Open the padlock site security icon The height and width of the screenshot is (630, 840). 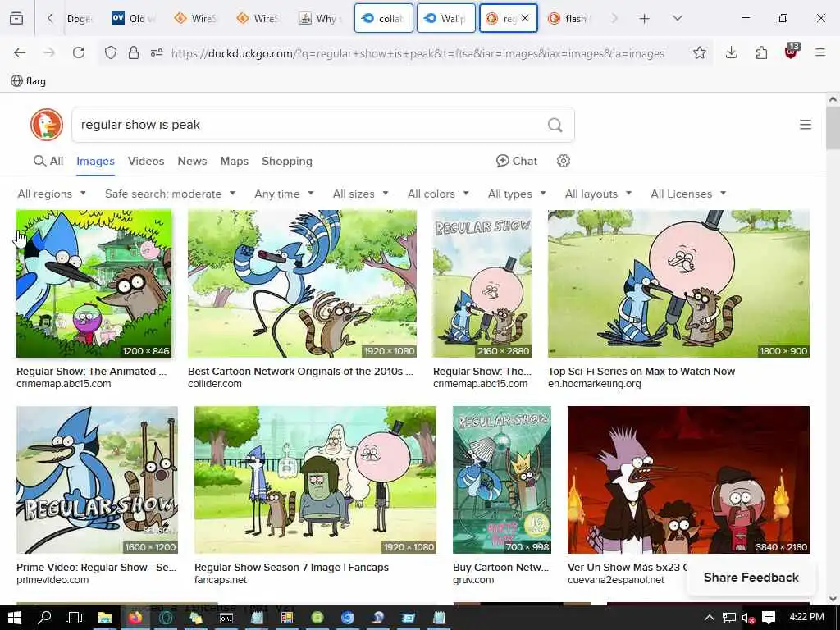click(x=134, y=52)
